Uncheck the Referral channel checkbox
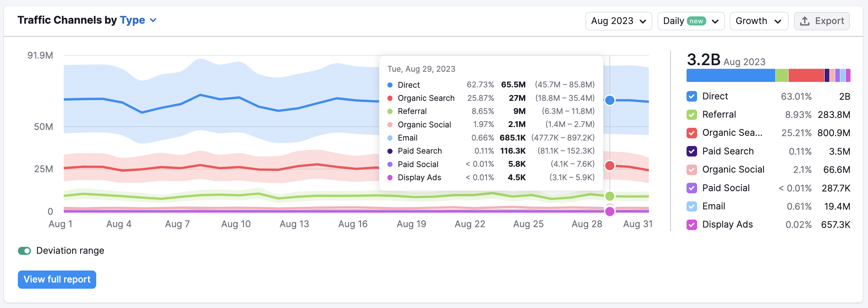This screenshot has height=308, width=868. [x=692, y=115]
